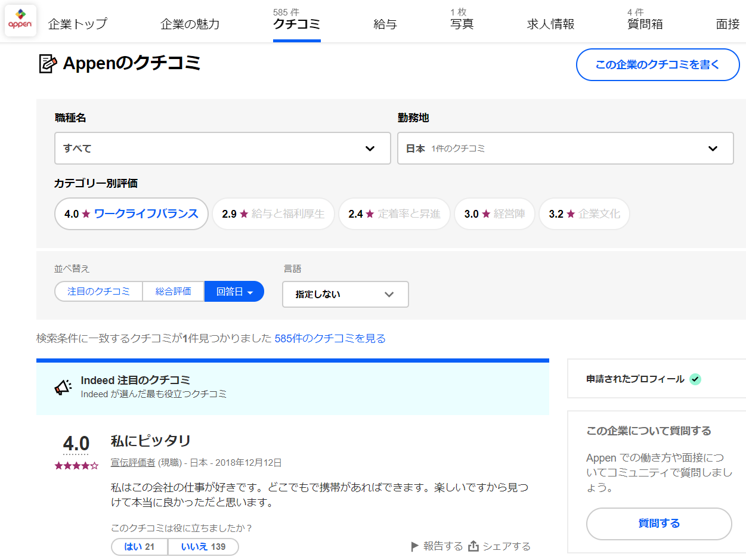Viewport: 746px width, 560px height.
Task: Vote はい on the review
Action: click(140, 547)
